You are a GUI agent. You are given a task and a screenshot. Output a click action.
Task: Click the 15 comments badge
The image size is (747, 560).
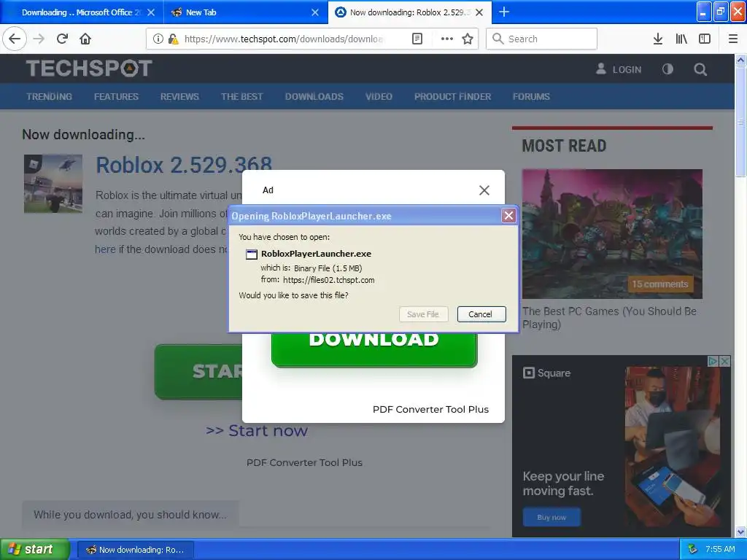pyautogui.click(x=659, y=284)
